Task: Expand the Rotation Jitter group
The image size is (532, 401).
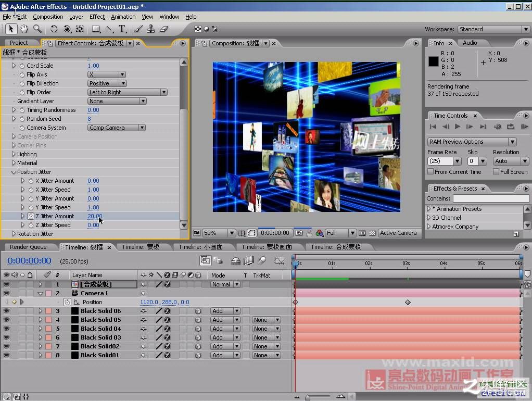Action: click(14, 234)
